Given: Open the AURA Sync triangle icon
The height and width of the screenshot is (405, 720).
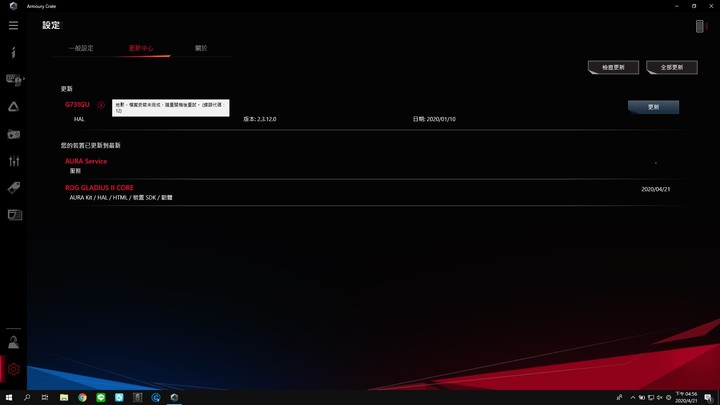Looking at the screenshot, I should 13,107.
